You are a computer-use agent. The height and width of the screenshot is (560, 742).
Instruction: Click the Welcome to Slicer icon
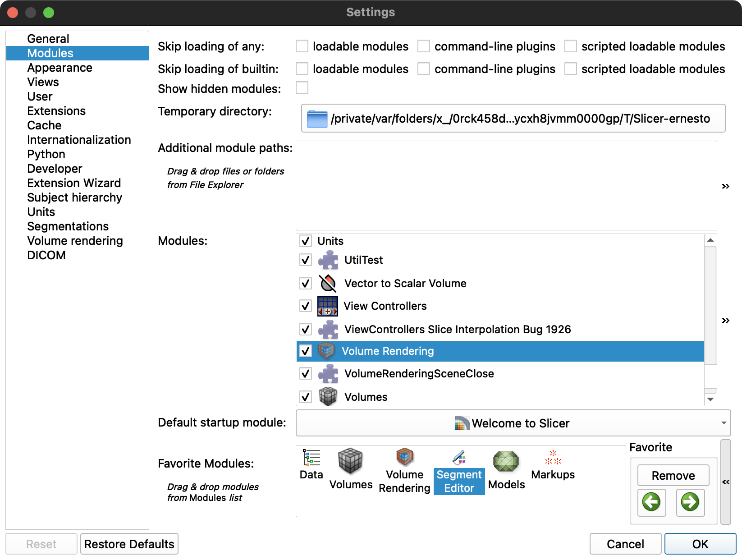click(462, 423)
